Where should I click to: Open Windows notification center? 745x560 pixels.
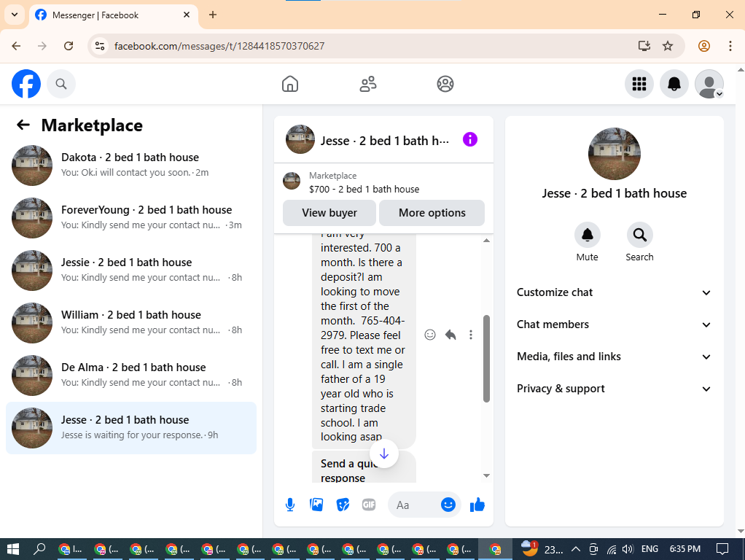(x=722, y=550)
